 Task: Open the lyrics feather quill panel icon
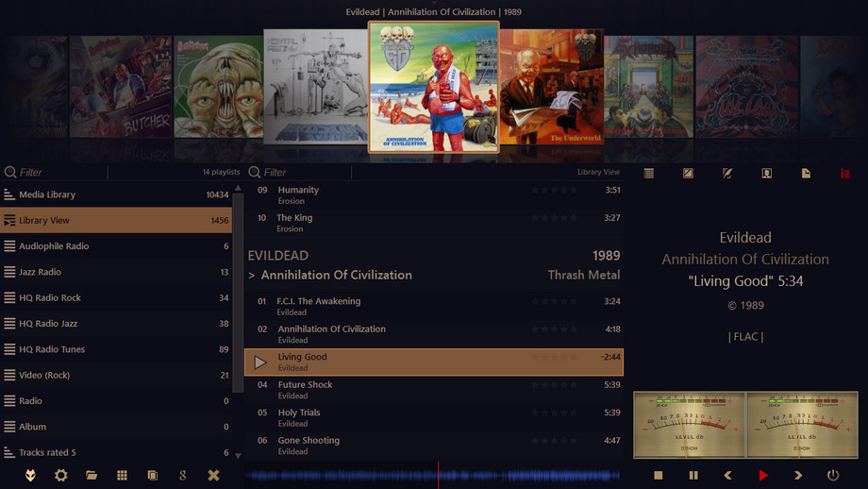click(727, 174)
